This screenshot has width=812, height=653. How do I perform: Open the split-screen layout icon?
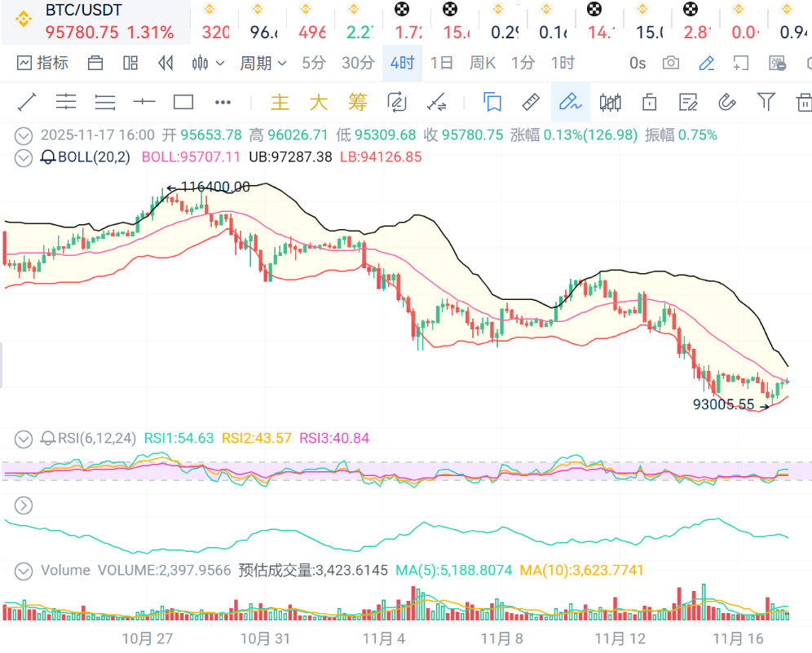click(x=130, y=63)
